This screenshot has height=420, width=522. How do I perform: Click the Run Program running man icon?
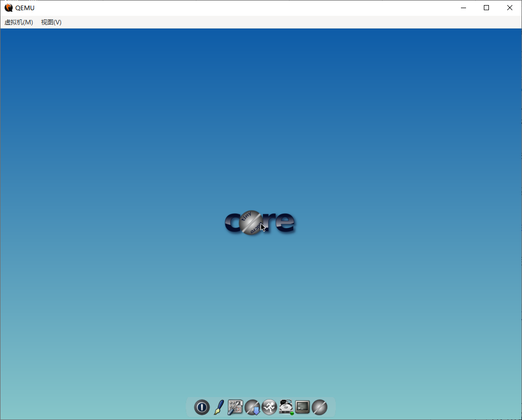[269, 407]
